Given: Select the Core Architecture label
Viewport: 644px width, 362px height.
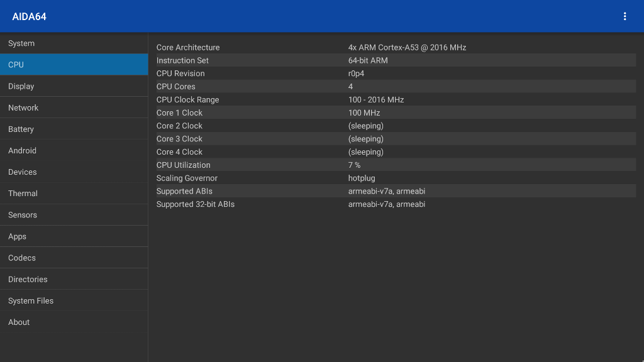Looking at the screenshot, I should coord(188,48).
